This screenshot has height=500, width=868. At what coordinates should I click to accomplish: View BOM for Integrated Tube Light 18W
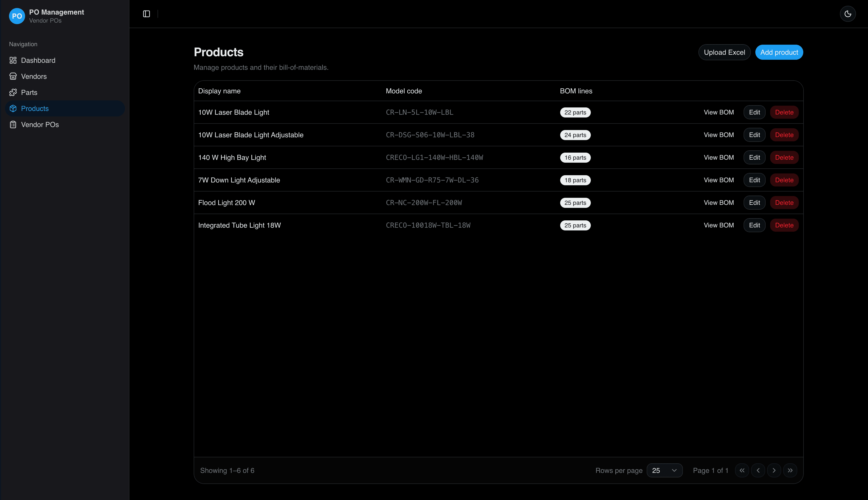click(719, 225)
